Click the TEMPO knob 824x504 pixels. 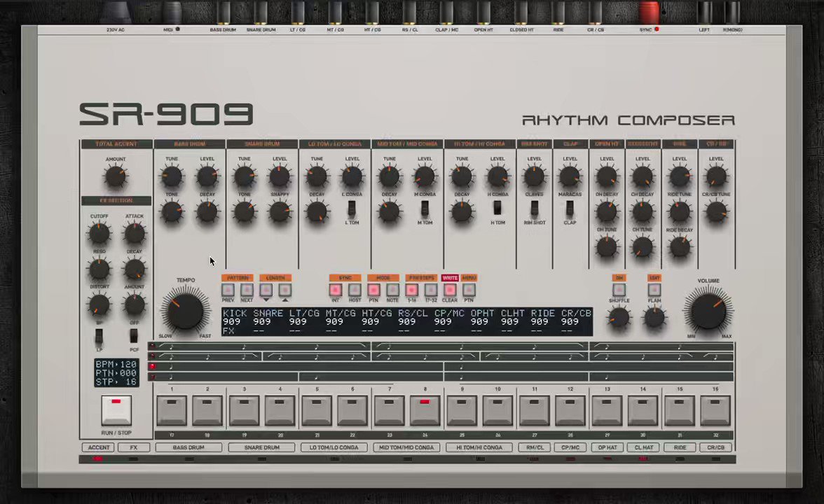[x=185, y=311]
